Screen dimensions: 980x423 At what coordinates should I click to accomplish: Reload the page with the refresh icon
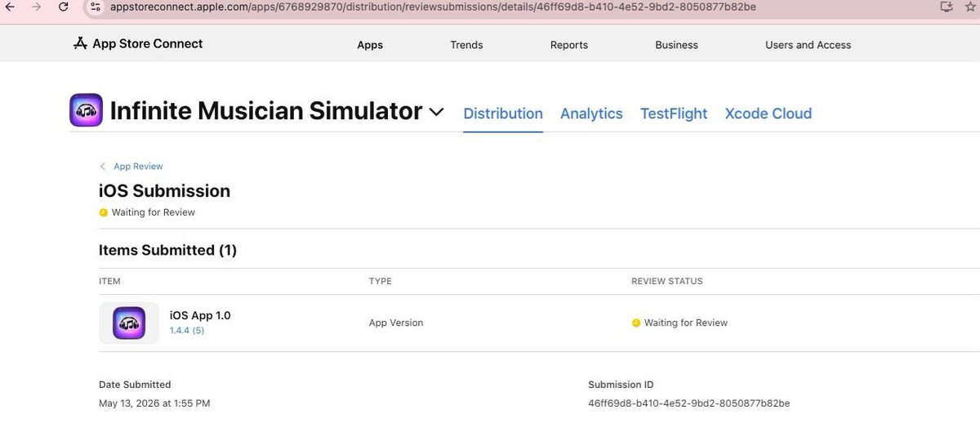coord(64,7)
